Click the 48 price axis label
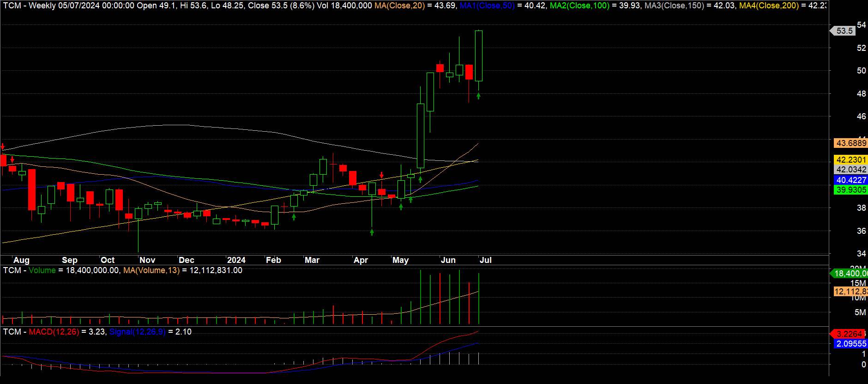This screenshot has height=384, width=868. pyautogui.click(x=861, y=94)
